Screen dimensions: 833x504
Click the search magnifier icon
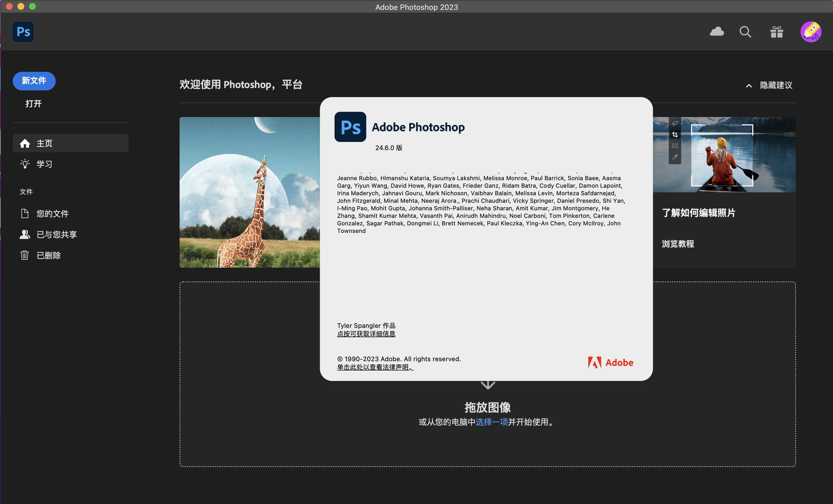pos(745,32)
